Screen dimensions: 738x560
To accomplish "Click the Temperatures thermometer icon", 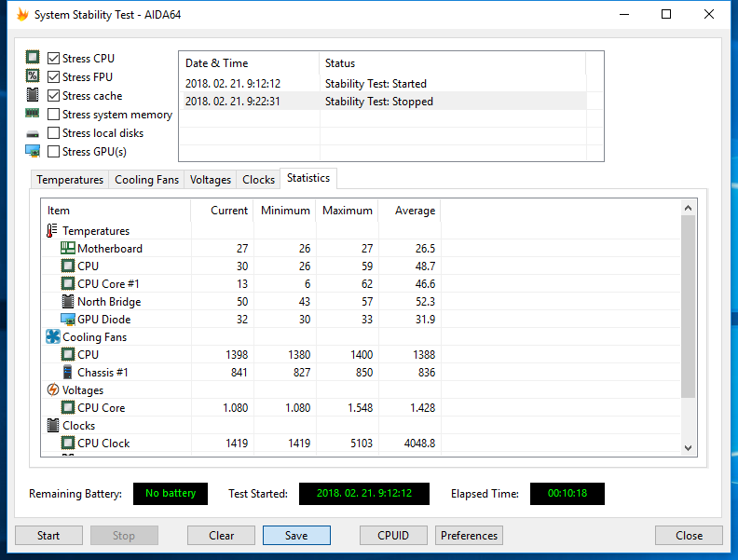I will point(52,230).
